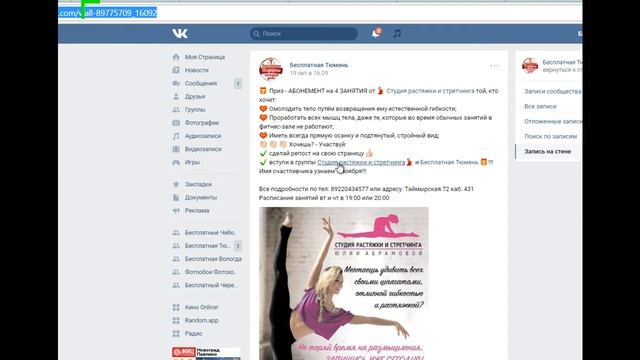Click the counter badge beside Бесплатная Тю..
Image resolution: width=640 pixels, height=360 pixels.
click(238, 246)
